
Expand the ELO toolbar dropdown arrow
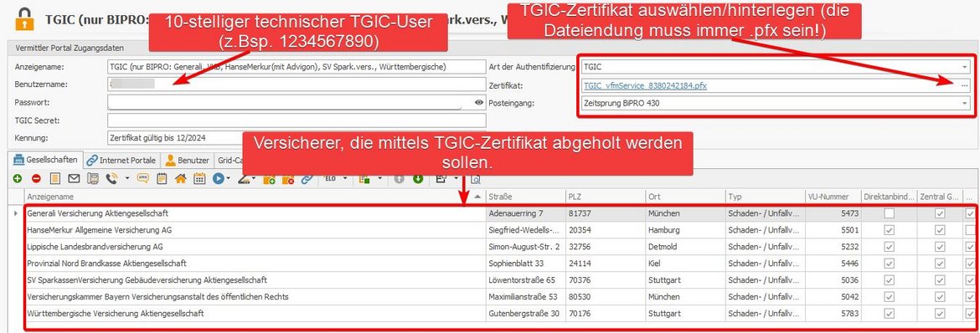click(345, 178)
